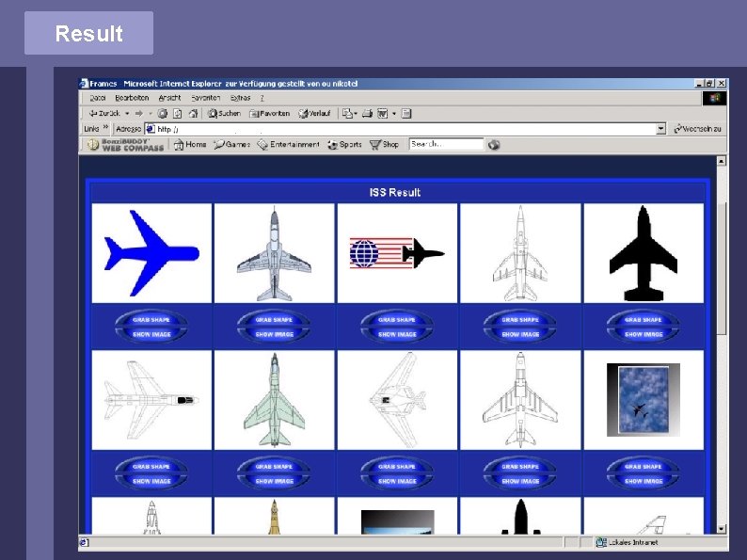Open the Extras menu

coord(240,98)
